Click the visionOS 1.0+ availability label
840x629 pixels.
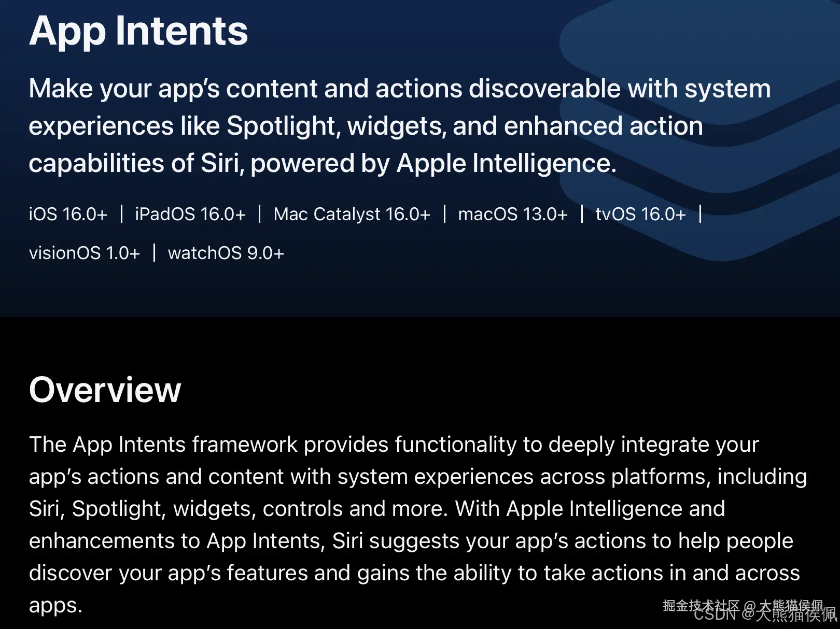[x=85, y=253]
